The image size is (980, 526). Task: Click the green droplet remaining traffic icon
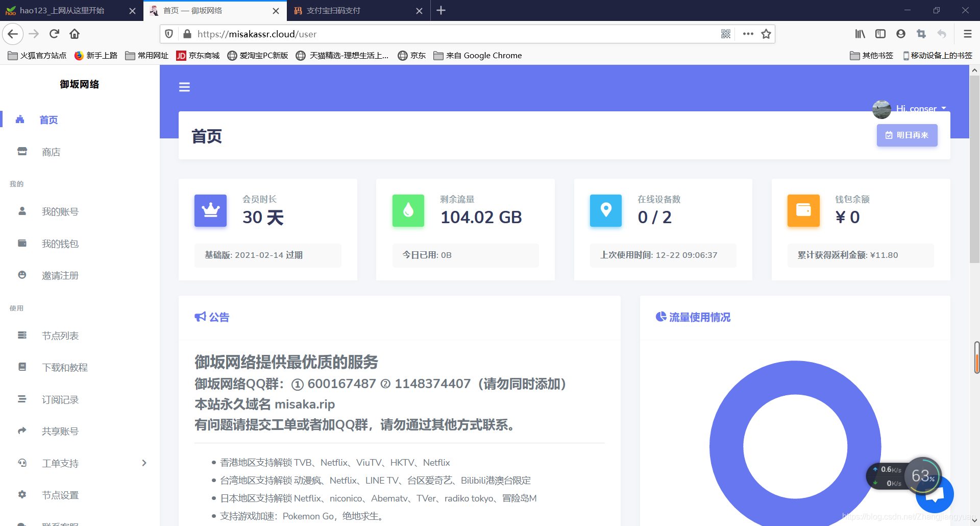click(x=408, y=210)
